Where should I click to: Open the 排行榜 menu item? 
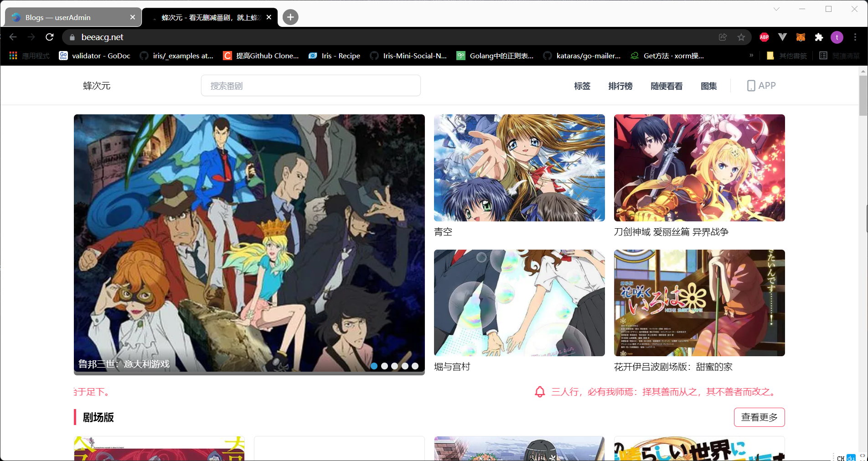[x=620, y=86]
